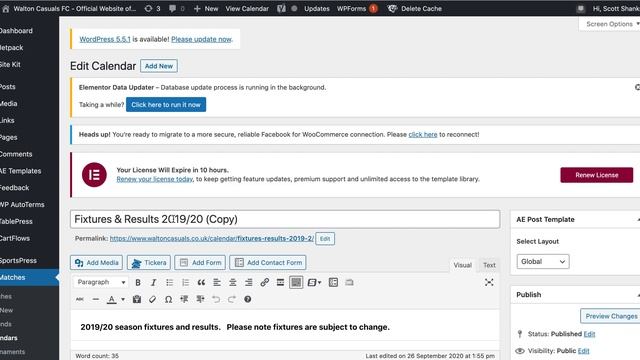Click View Calendar in admin bar
The image size is (640, 360).
[x=247, y=9]
